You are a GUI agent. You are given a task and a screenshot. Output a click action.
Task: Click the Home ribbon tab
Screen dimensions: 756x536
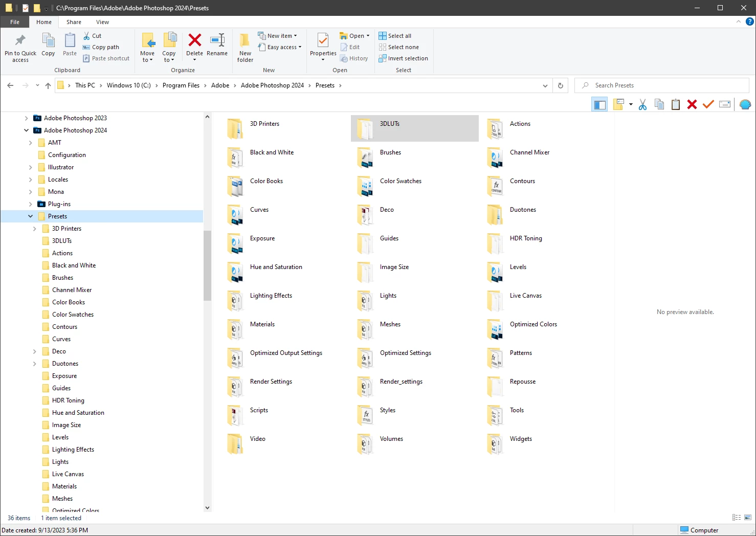(x=44, y=22)
